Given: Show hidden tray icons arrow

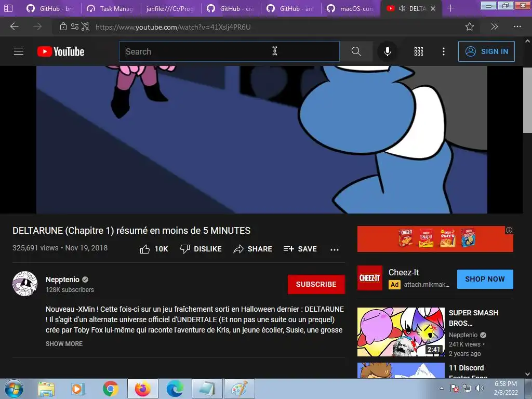Looking at the screenshot, I should tap(442, 388).
